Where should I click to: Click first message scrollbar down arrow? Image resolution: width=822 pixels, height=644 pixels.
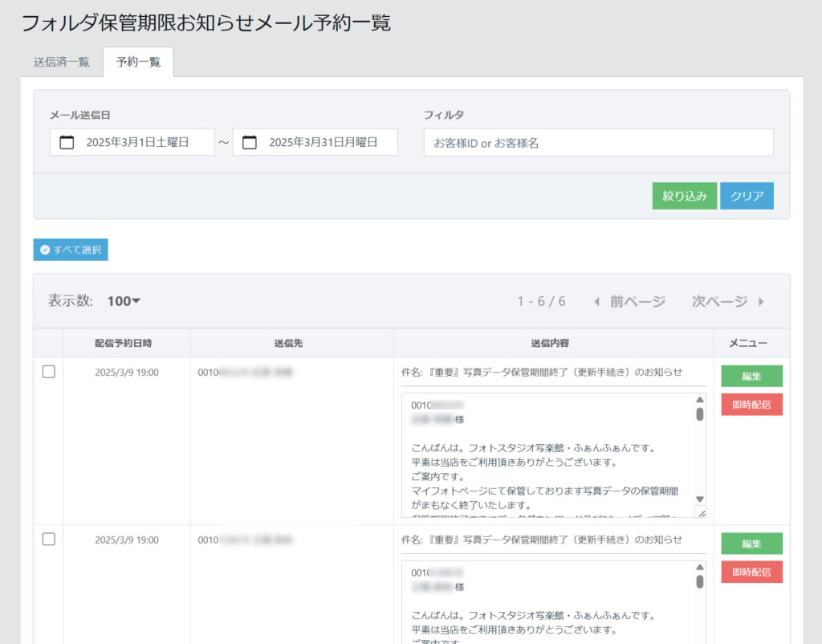click(699, 499)
